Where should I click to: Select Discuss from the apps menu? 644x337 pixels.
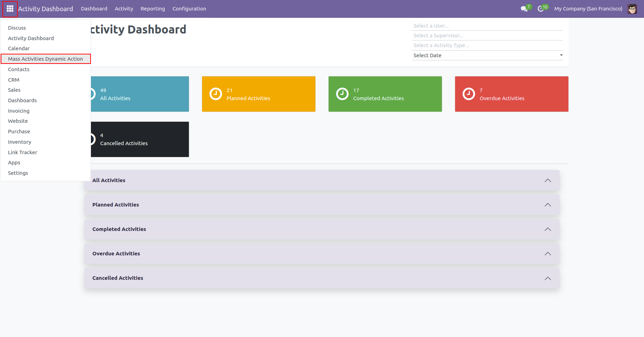pos(45,28)
